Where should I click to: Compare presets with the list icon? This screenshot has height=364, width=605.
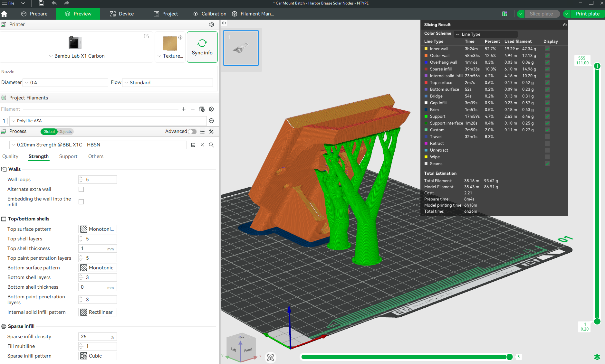(x=202, y=131)
